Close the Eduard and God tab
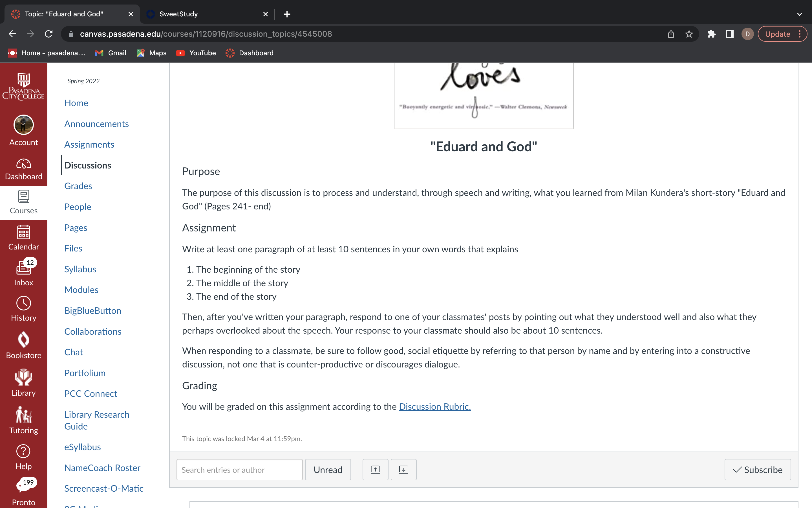This screenshot has height=508, width=812. 131,14
